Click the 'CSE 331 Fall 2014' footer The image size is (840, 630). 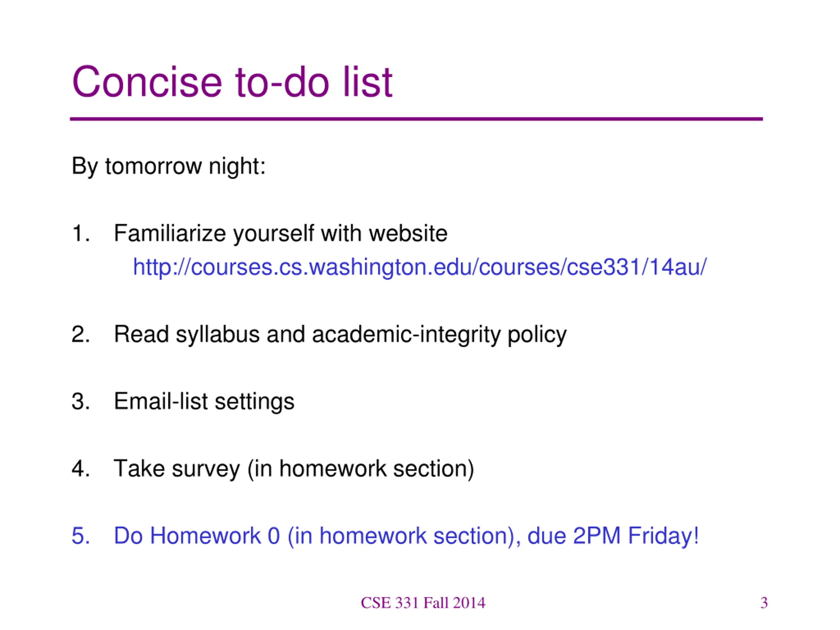tap(423, 603)
